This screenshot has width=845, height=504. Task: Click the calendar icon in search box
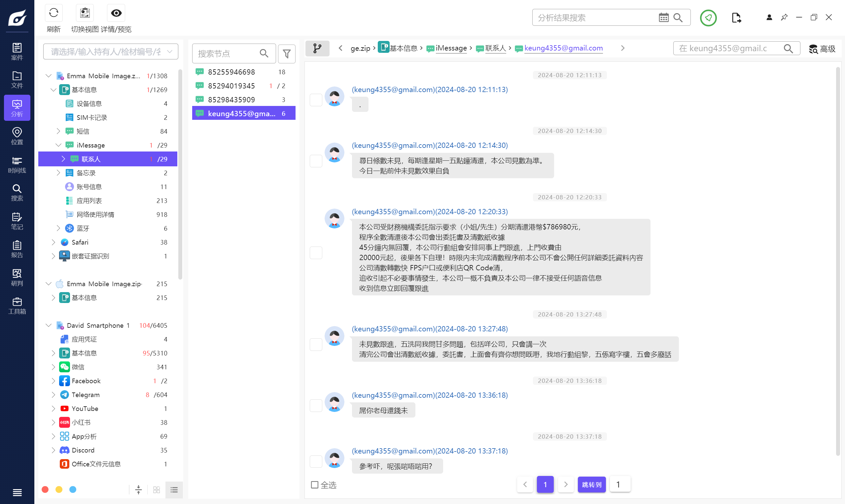pos(663,18)
